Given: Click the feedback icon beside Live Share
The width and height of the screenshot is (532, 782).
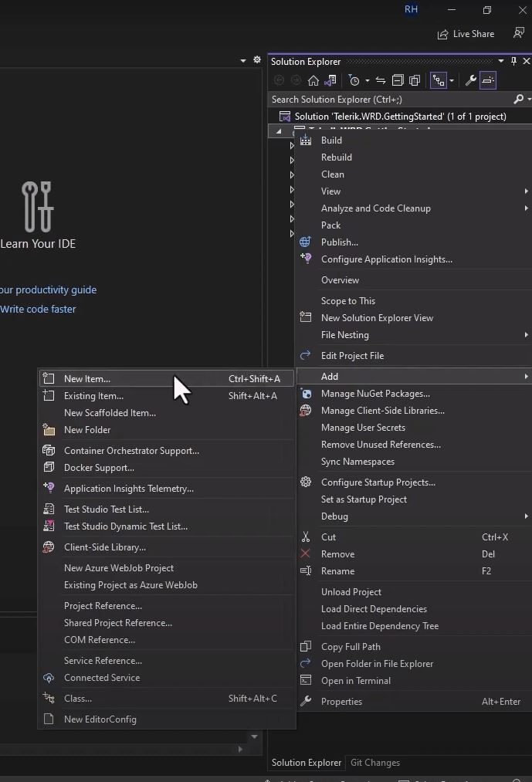Looking at the screenshot, I should (519, 33).
